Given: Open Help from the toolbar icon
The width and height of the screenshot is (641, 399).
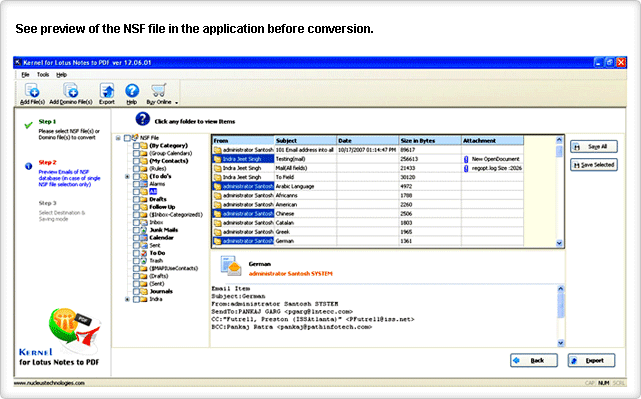Looking at the screenshot, I should 132,90.
